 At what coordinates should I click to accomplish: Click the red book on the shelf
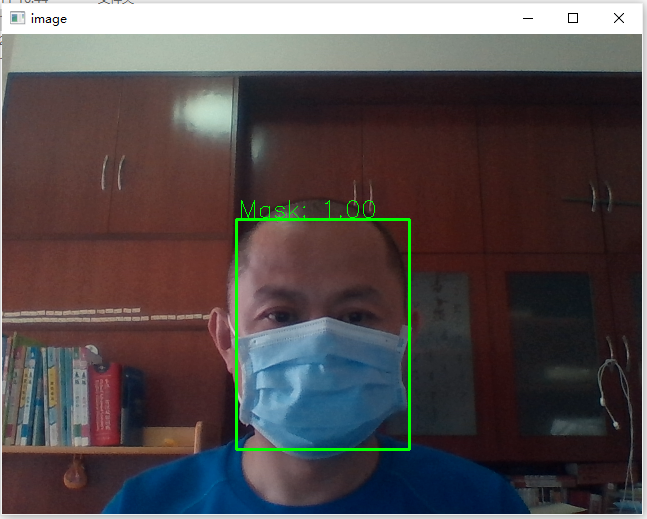coord(105,402)
